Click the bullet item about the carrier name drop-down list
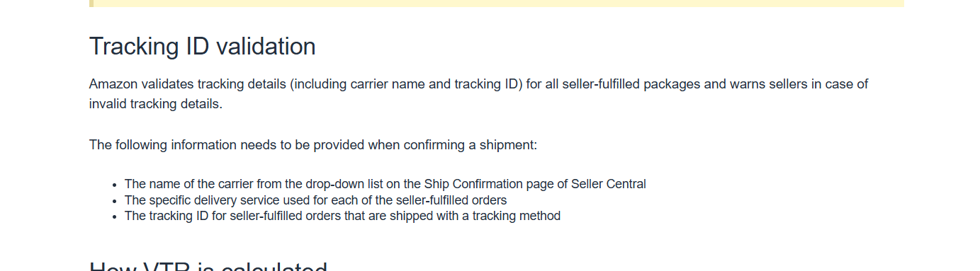Image resolution: width=980 pixels, height=271 pixels. pos(385,185)
